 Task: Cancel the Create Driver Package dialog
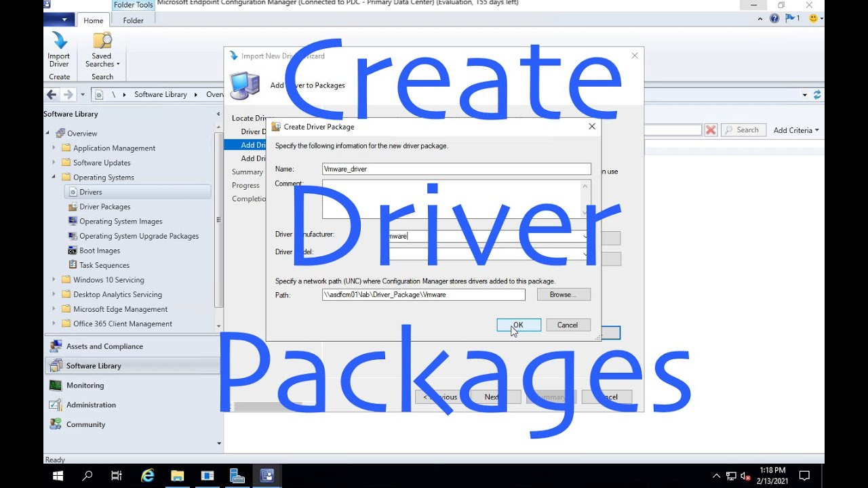568,325
